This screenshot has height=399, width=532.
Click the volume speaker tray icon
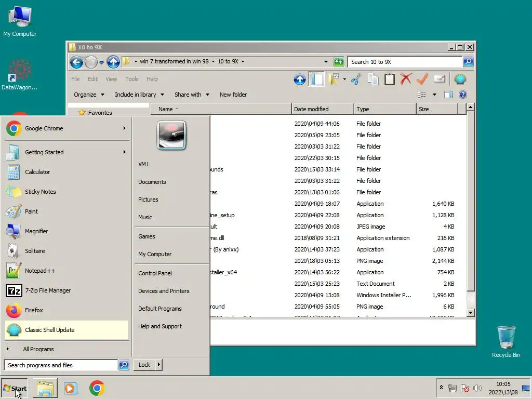477,388
